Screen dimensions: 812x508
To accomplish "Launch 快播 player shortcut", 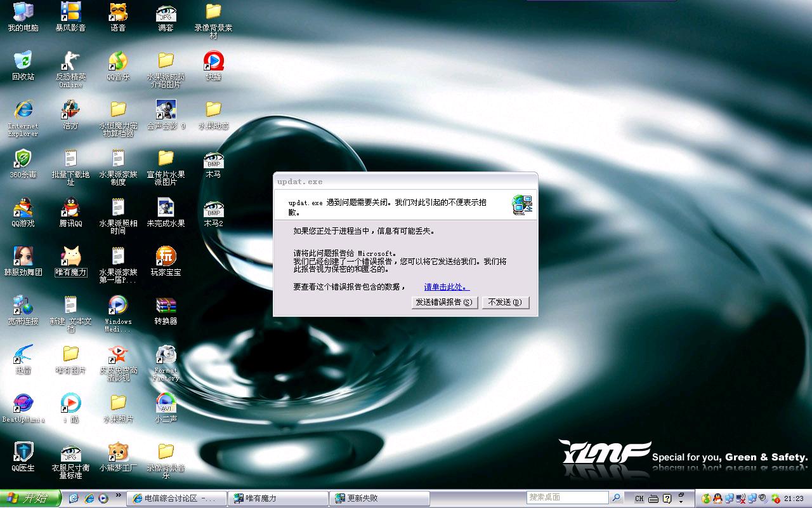I will pos(213,65).
